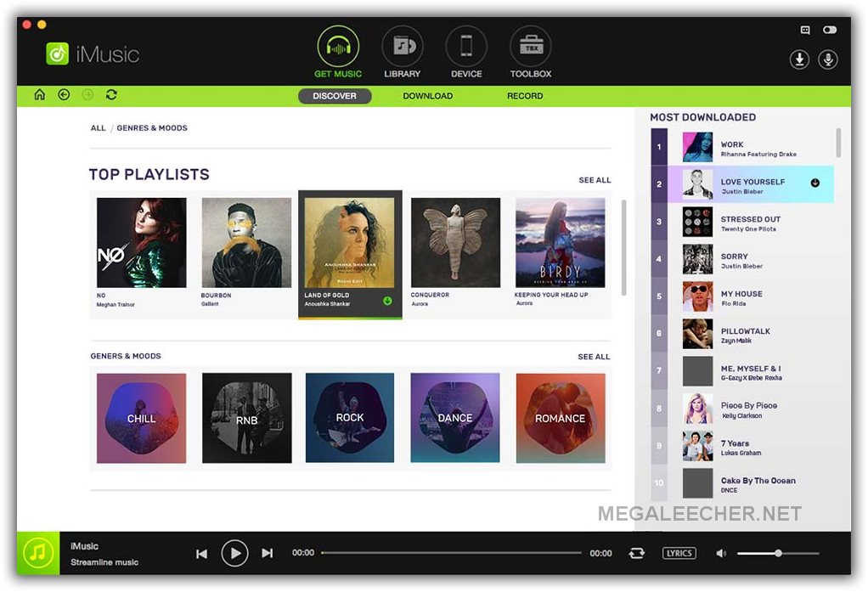Select Me, Myself & I track
This screenshot has width=868, height=592.
coord(742,370)
